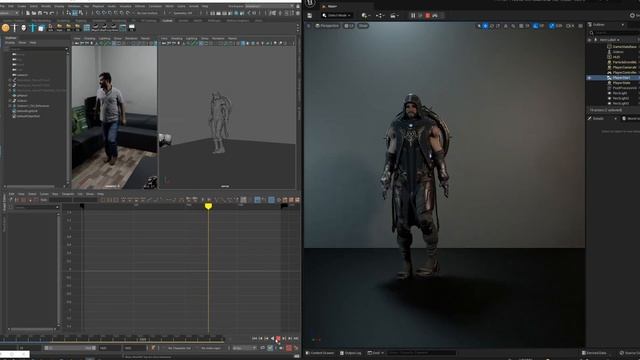Image resolution: width=640 pixels, height=360 pixels.
Task: Open the Content Drawer in Unreal
Action: pos(320,353)
